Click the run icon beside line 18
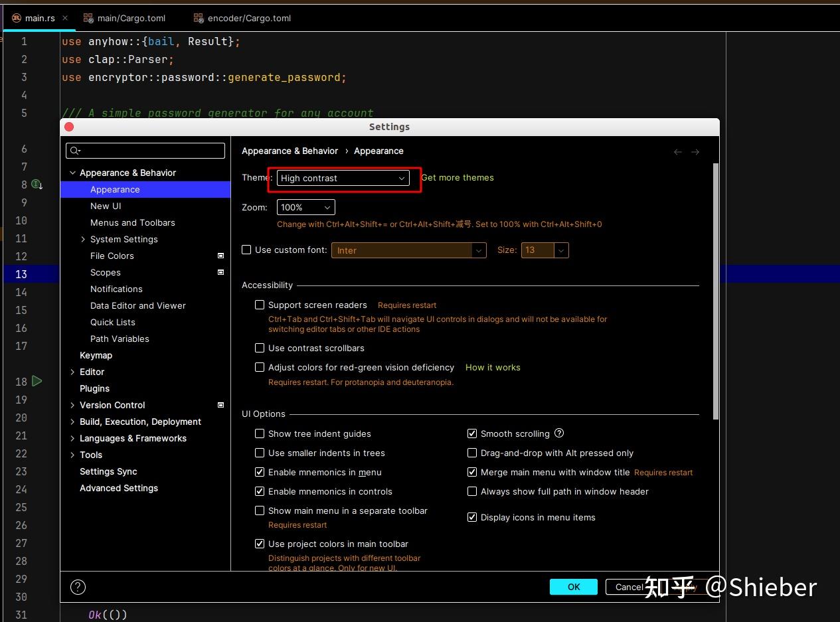Viewport: 840px width, 622px height. coord(37,381)
